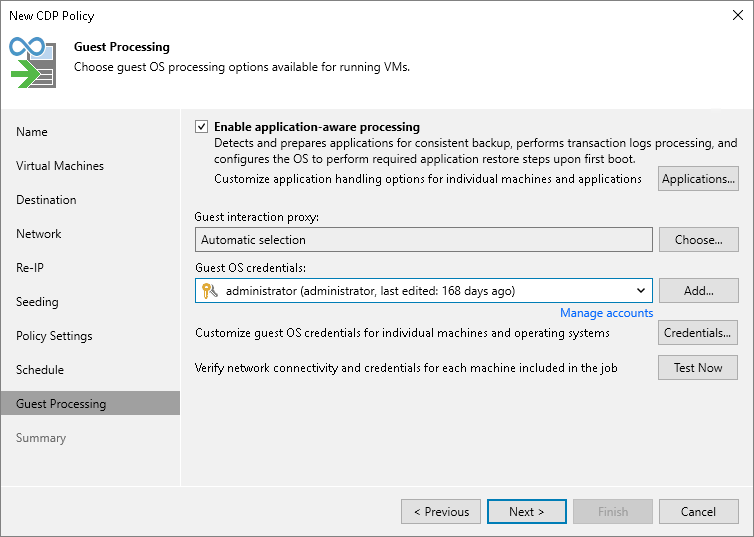This screenshot has width=754, height=537.
Task: Click the Verify network connectivity description text
Action: click(x=406, y=368)
